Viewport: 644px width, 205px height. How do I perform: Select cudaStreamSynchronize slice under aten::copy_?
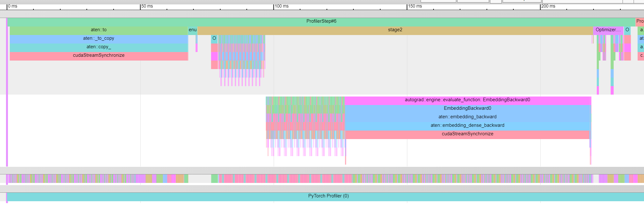point(98,56)
